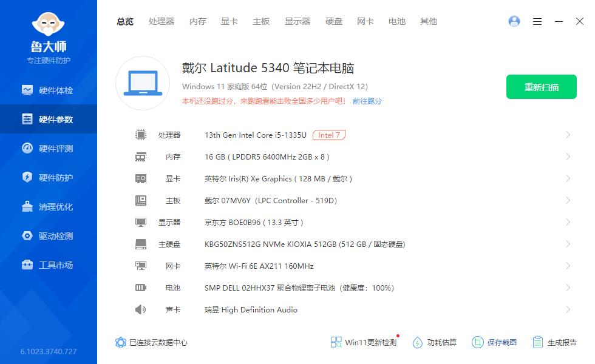Viewport: 595px width, 364px height.
Task: Go to 硬件评测 section
Action: pyautogui.click(x=48, y=148)
